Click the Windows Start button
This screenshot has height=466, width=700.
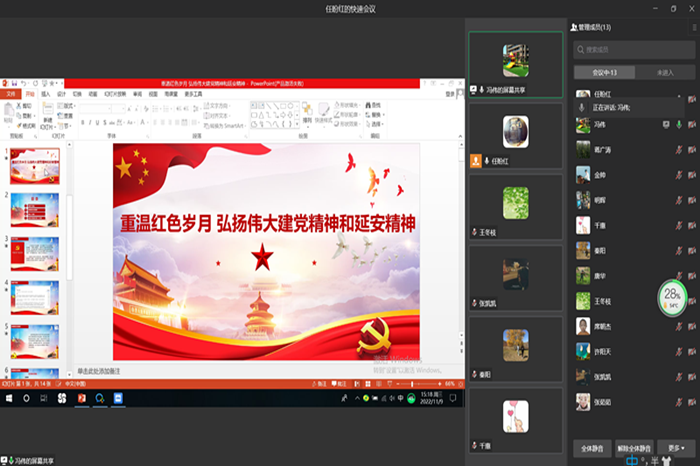tap(9, 397)
